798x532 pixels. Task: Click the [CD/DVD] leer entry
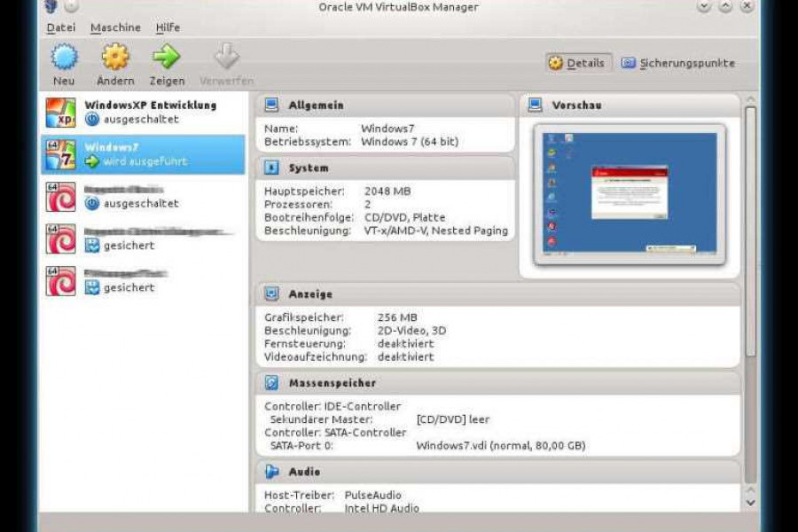[x=453, y=419]
